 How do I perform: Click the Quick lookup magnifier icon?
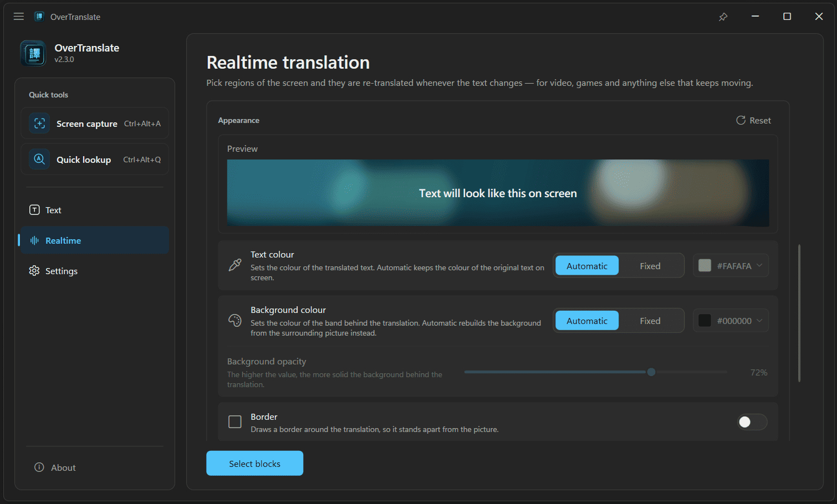(x=39, y=160)
